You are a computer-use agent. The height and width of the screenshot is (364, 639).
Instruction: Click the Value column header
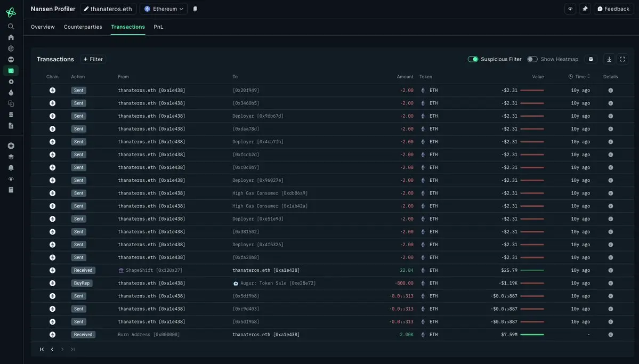point(538,77)
